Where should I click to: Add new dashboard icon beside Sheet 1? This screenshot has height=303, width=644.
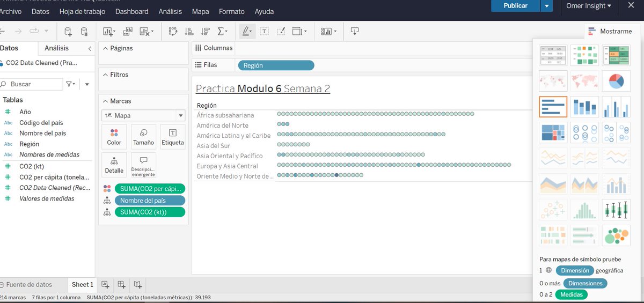(x=121, y=285)
